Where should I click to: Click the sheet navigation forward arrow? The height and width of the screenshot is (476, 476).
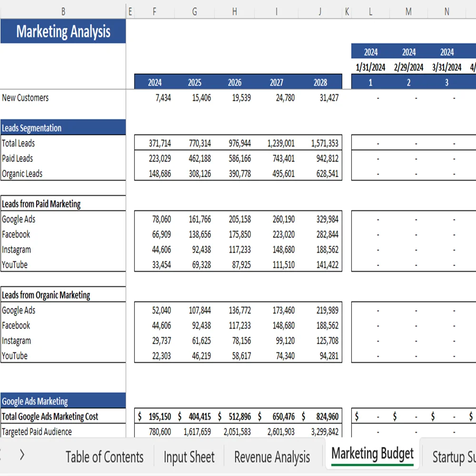pos(22,455)
